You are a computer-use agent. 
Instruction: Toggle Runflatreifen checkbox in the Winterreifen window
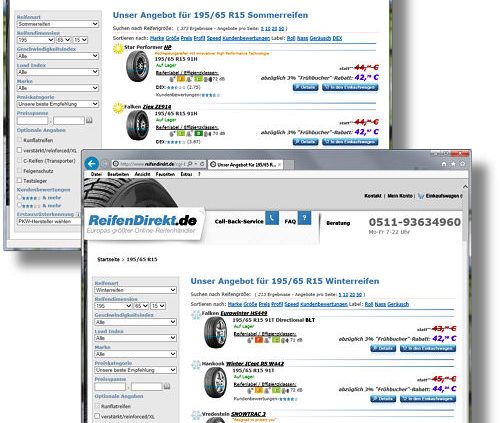click(x=97, y=406)
